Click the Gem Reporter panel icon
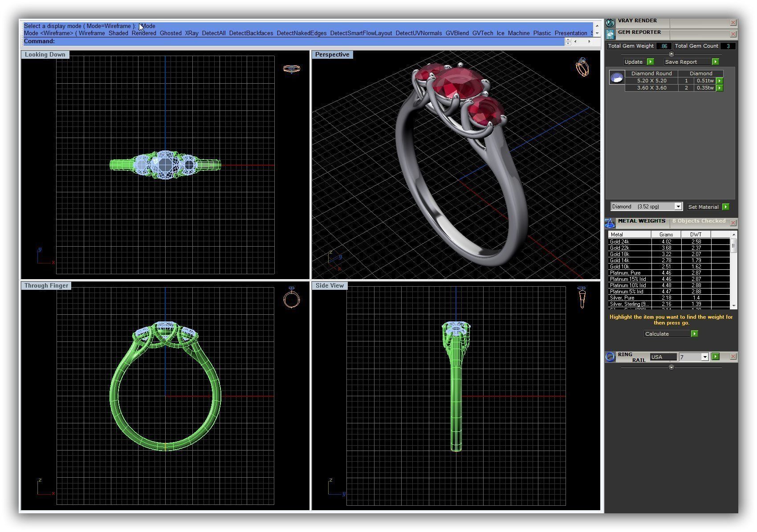The height and width of the screenshot is (532, 757). point(610,34)
